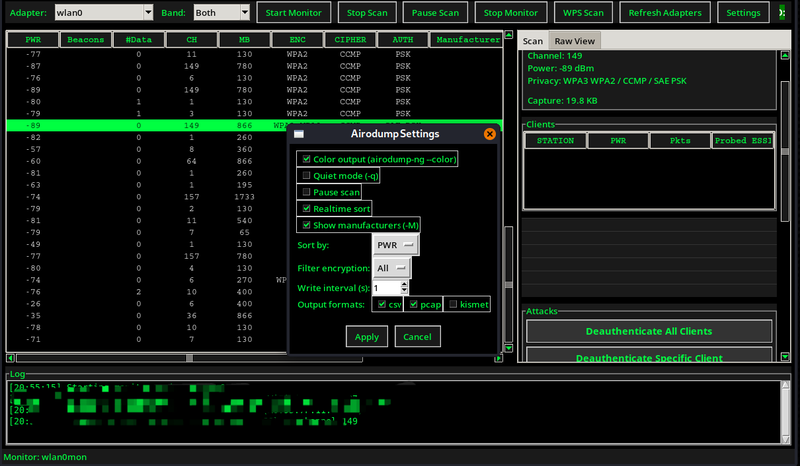Click the Start Monitor button
800x466 pixels.
tap(293, 13)
